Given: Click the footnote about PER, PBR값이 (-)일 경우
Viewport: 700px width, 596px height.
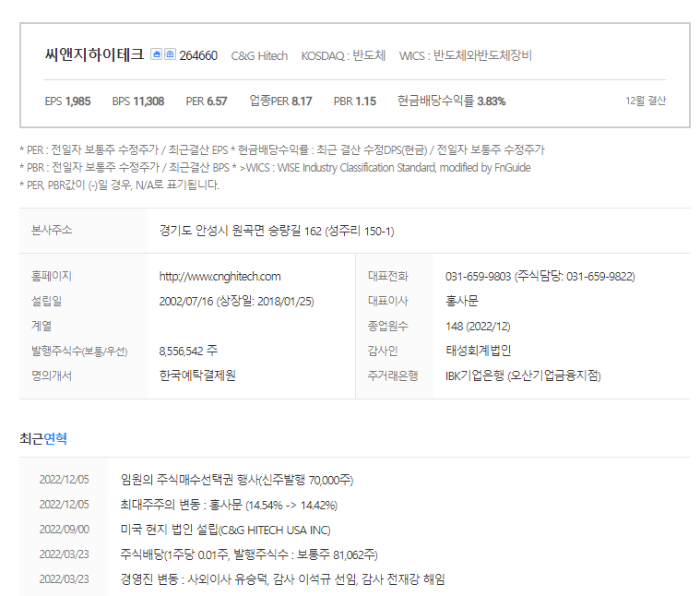Looking at the screenshot, I should (x=119, y=185).
